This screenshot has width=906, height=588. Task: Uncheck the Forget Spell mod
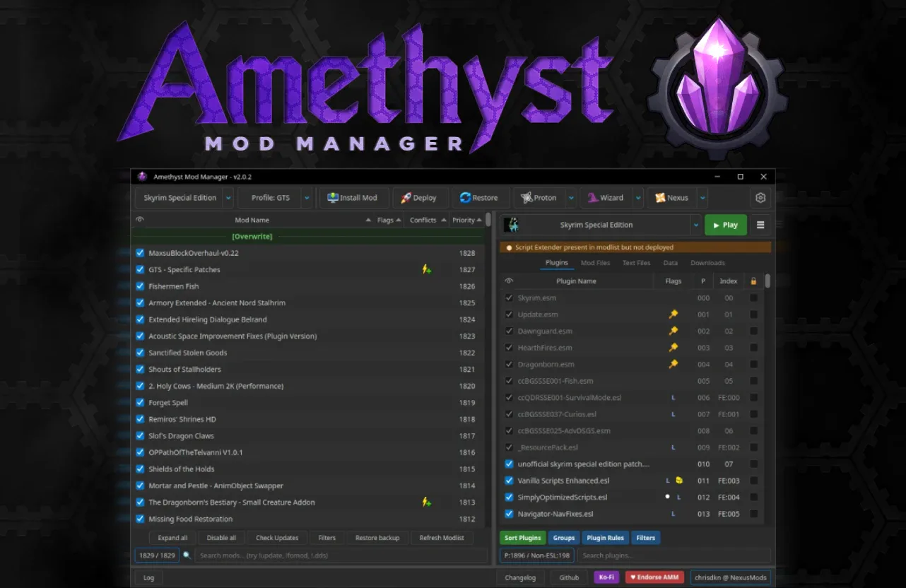(x=140, y=402)
